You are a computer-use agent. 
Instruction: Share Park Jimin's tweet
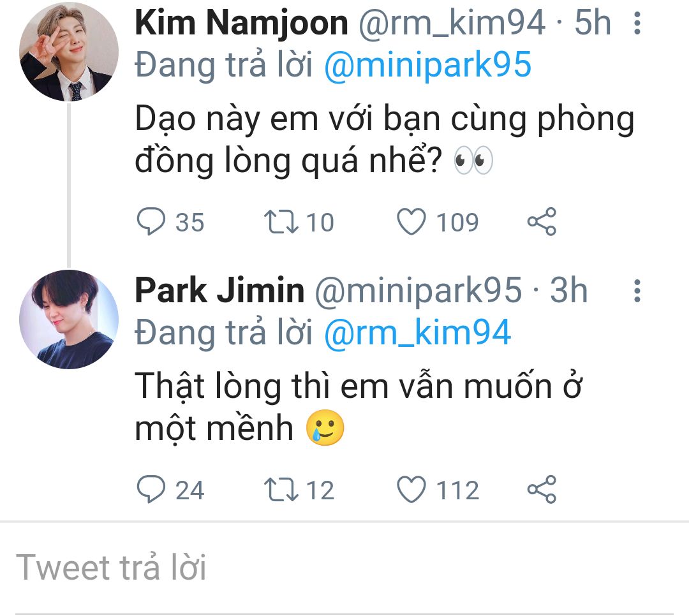[x=542, y=490]
